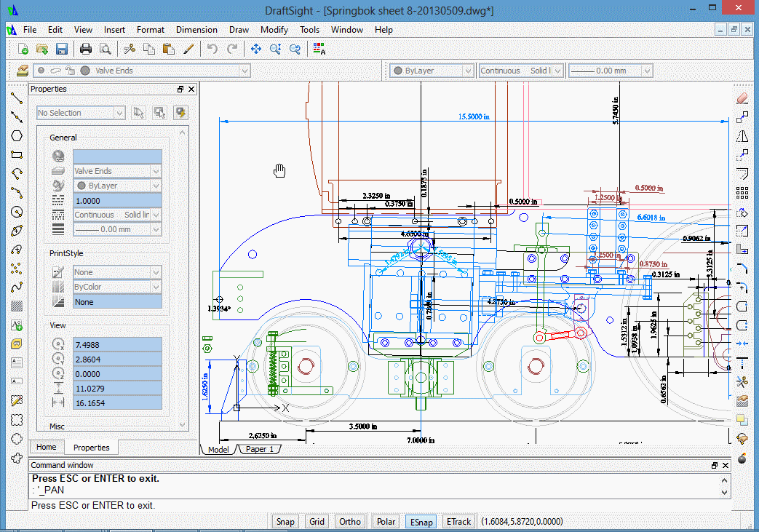Click the Undo arrow
This screenshot has height=532, width=759.
pyautogui.click(x=212, y=49)
